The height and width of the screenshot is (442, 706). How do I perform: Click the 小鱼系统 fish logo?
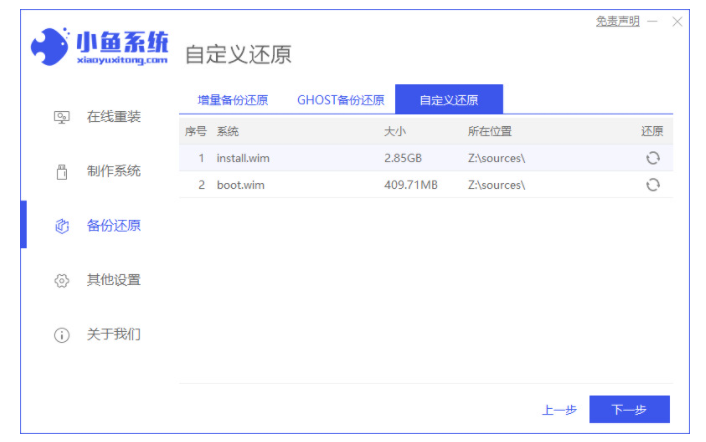(50, 46)
